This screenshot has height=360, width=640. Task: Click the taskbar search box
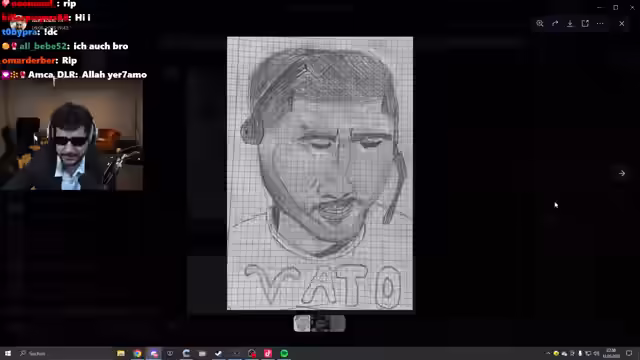point(63,353)
